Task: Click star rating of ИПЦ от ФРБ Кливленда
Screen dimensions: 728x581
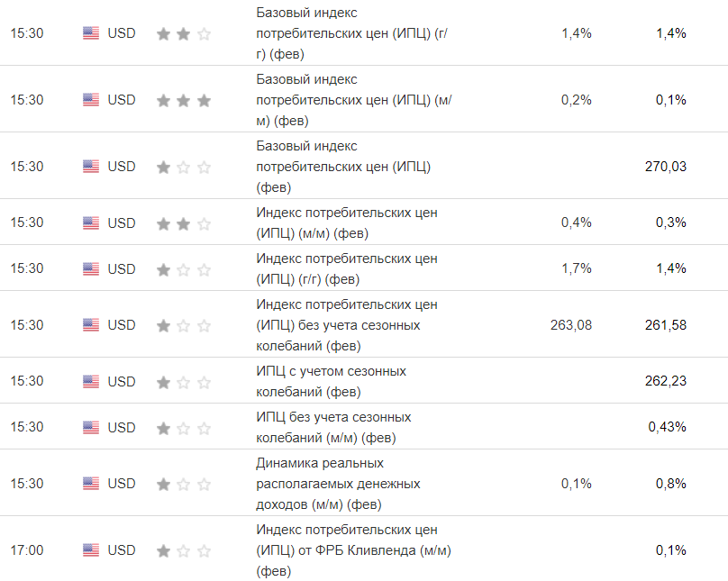Action: pos(184,550)
